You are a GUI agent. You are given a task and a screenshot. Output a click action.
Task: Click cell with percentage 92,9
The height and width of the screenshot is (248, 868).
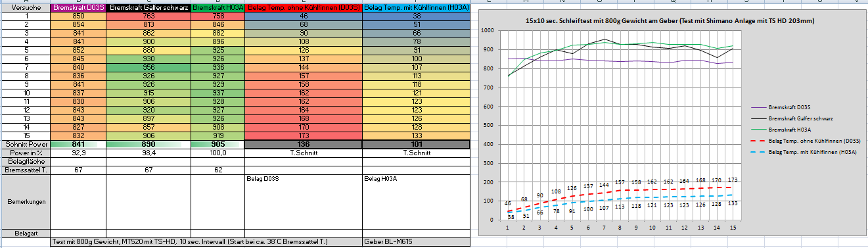(x=78, y=153)
